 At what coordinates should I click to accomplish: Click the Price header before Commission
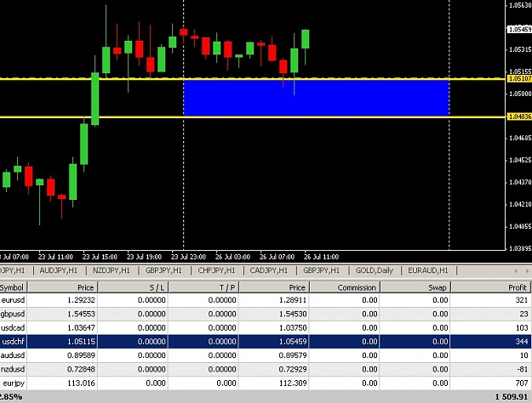[x=274, y=287]
